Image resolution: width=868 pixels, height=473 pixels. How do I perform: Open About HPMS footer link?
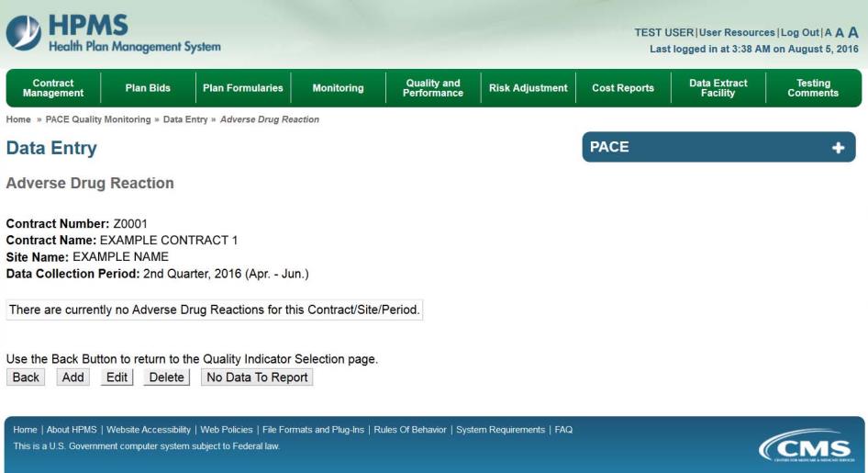pos(72,429)
